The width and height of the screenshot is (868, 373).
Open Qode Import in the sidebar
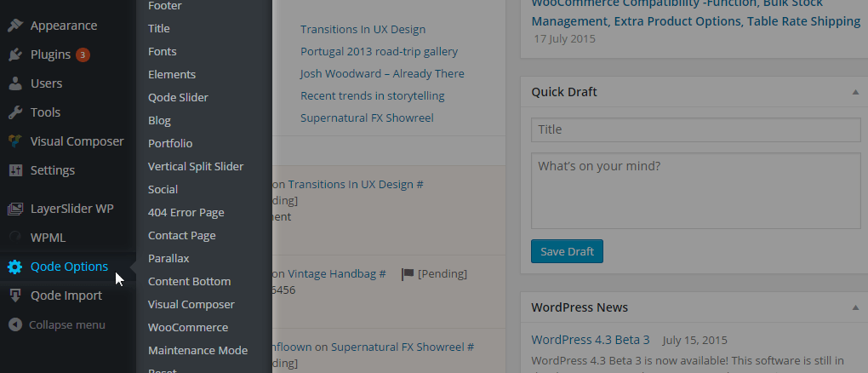pos(68,296)
